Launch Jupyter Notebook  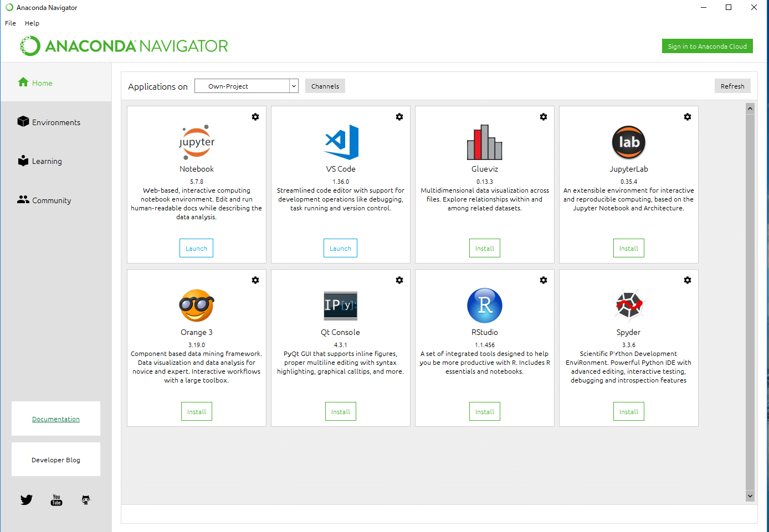point(196,248)
